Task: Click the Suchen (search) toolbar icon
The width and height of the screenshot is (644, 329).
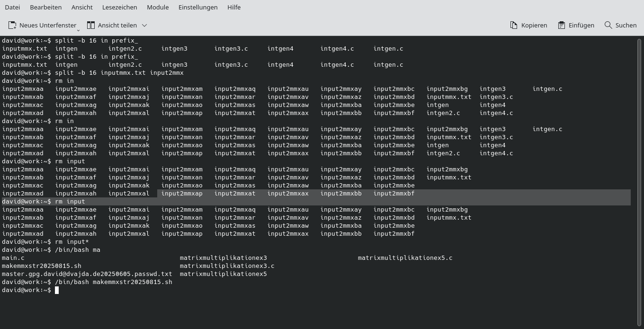Action: pyautogui.click(x=608, y=25)
